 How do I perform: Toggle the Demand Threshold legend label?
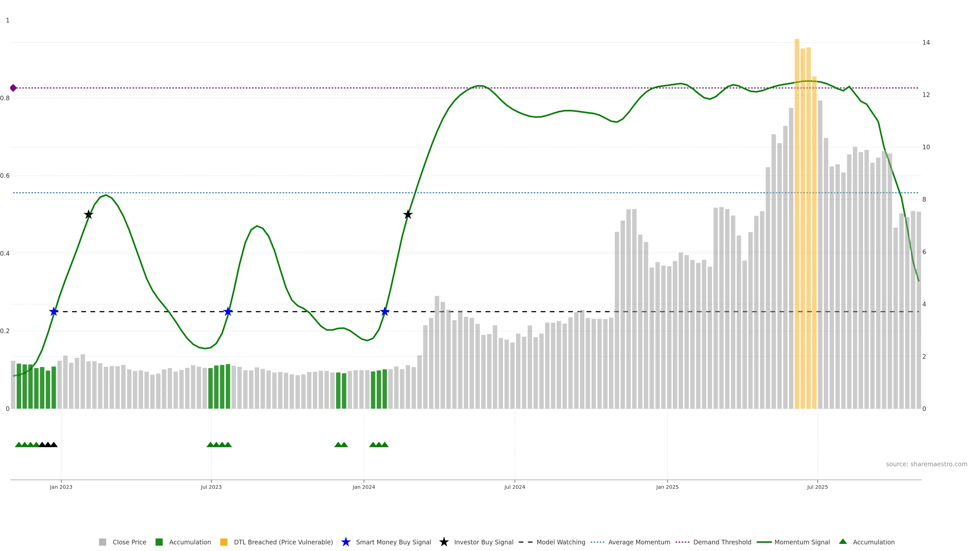(x=722, y=542)
